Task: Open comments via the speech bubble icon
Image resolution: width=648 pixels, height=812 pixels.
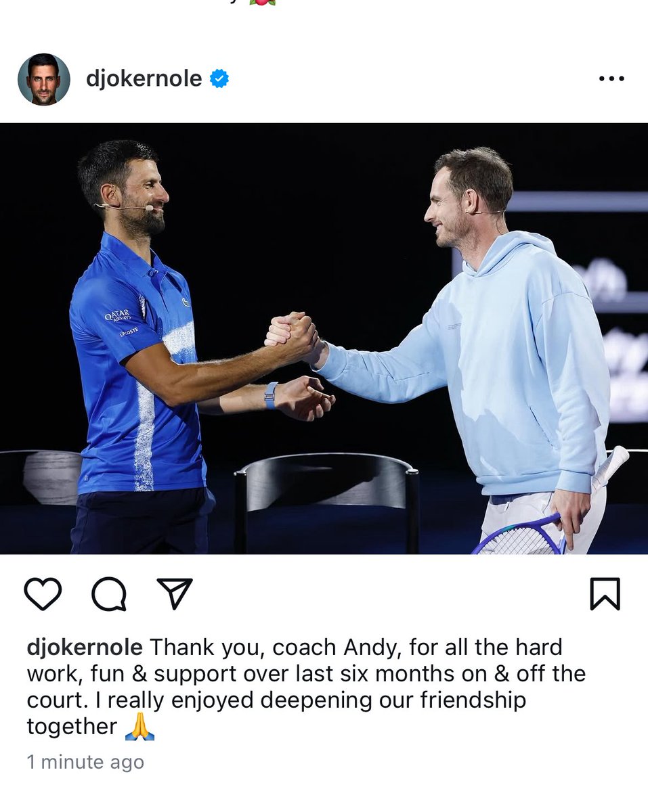Action: click(x=109, y=594)
